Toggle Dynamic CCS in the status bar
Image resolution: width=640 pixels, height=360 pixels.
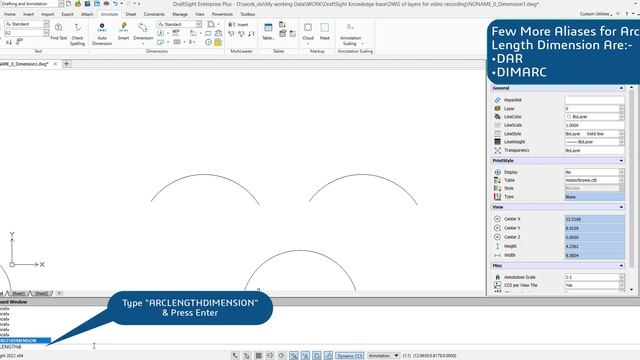point(350,356)
